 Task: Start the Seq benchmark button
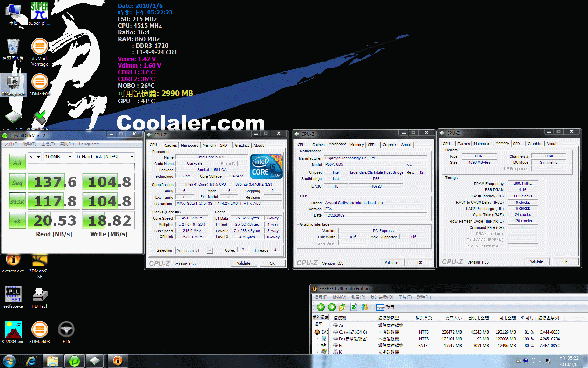tap(17, 182)
